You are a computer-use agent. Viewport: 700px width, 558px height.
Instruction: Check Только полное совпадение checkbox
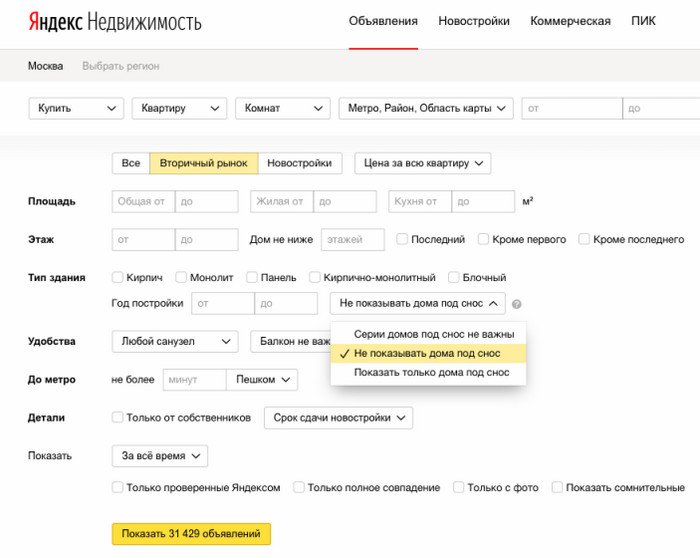coord(299,487)
